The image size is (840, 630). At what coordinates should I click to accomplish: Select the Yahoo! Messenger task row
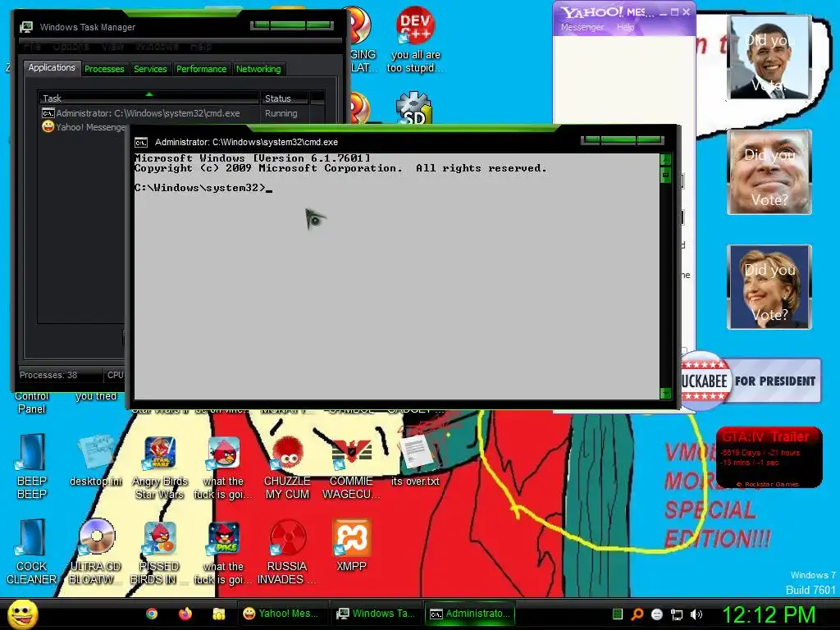83,127
